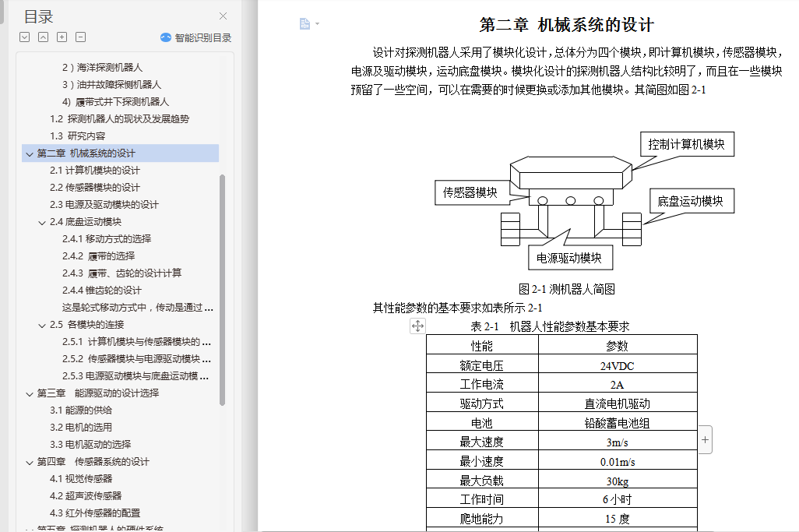Collapse the 2.4 底盘运动模块 chevron

(x=42, y=223)
